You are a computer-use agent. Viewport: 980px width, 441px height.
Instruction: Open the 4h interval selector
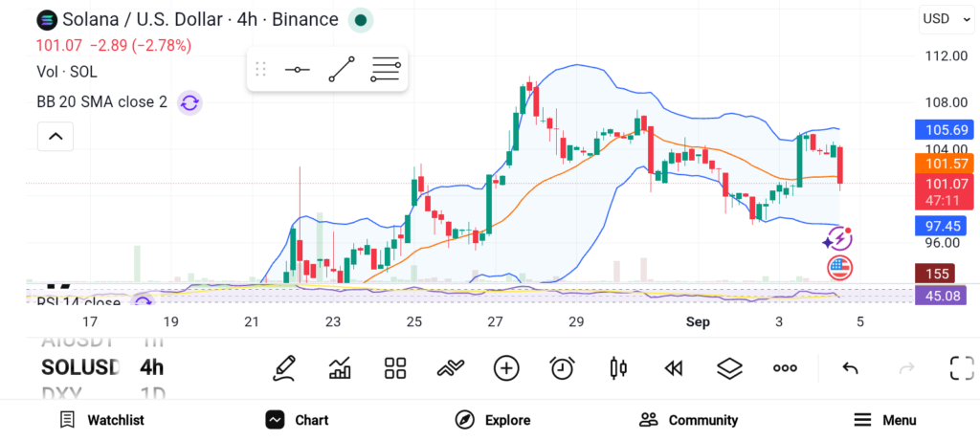coord(152,367)
